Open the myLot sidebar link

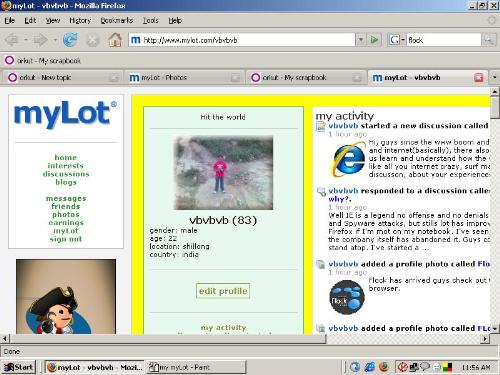(x=66, y=231)
